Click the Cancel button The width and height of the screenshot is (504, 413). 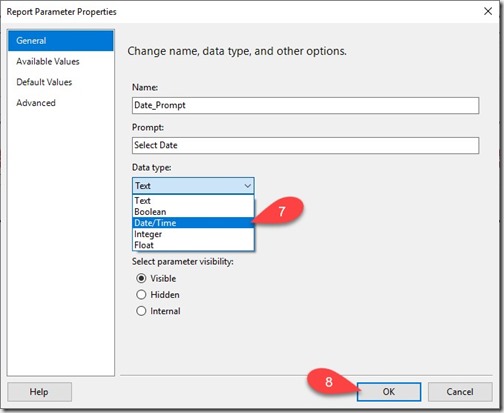pyautogui.click(x=460, y=392)
